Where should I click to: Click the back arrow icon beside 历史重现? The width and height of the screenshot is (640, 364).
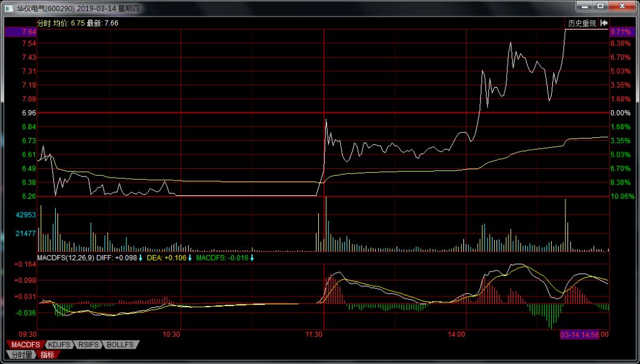point(604,23)
